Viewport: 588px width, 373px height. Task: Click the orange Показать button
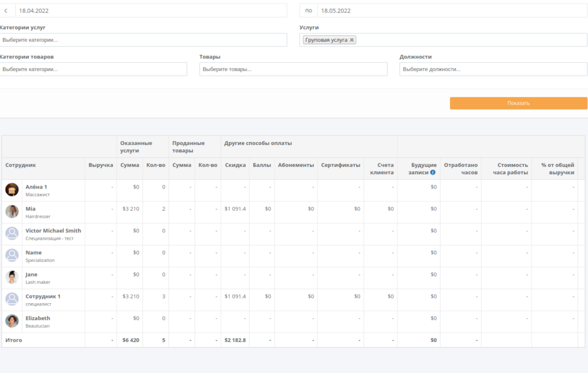tap(518, 103)
